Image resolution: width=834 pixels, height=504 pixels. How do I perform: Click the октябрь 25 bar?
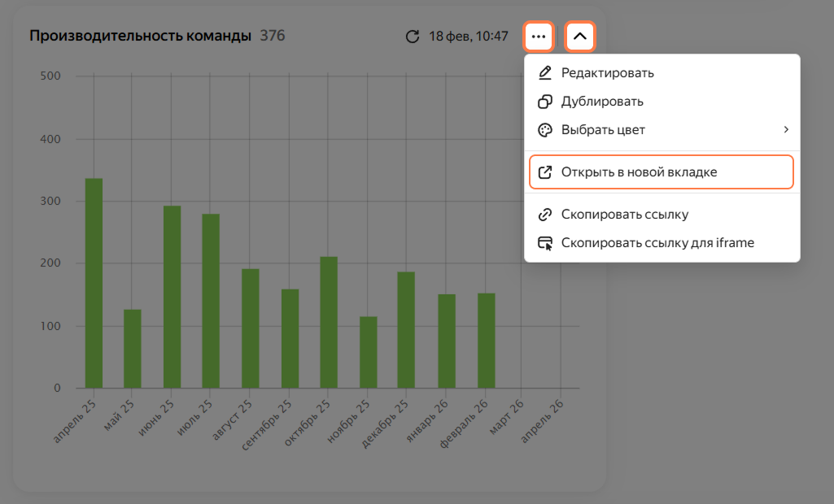(329, 323)
